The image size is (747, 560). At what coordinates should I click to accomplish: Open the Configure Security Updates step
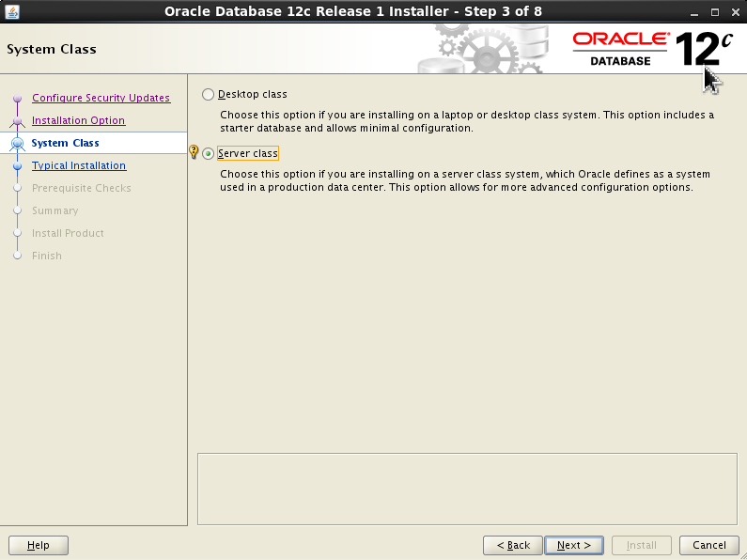tap(101, 98)
